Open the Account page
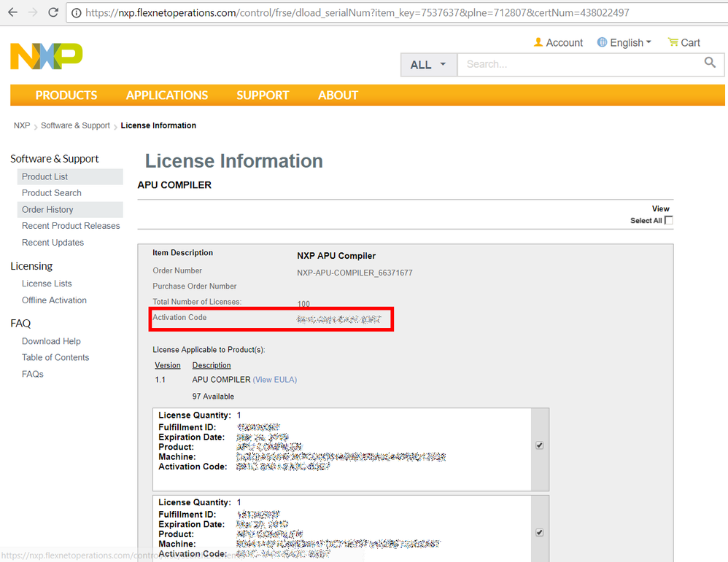The image size is (728, 562). pyautogui.click(x=558, y=42)
